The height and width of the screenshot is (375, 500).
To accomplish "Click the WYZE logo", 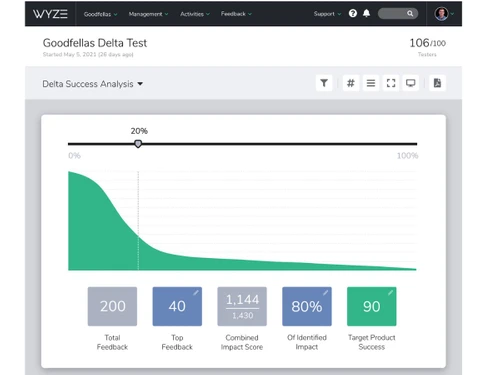I will (50, 14).
